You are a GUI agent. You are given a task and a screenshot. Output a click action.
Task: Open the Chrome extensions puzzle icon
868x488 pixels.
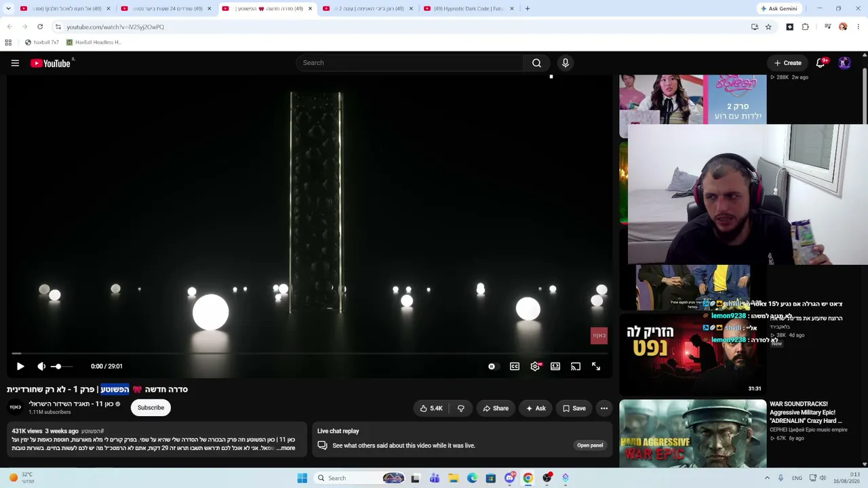tap(806, 27)
